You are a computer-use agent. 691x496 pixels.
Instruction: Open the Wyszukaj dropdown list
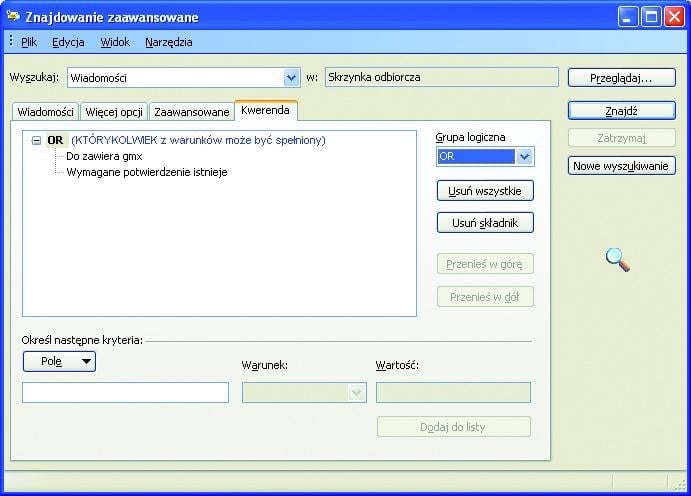coord(291,78)
